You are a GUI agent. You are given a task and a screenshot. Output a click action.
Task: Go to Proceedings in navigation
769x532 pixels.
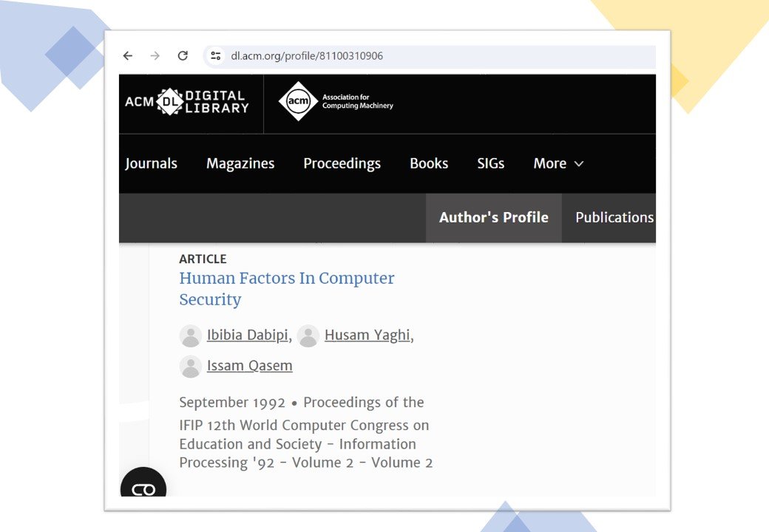coord(342,164)
